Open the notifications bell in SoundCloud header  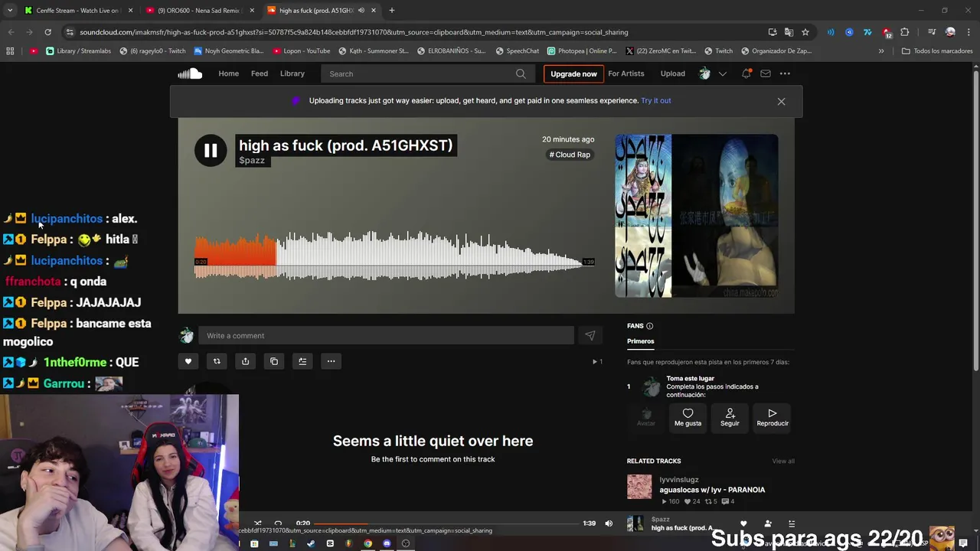(x=746, y=73)
